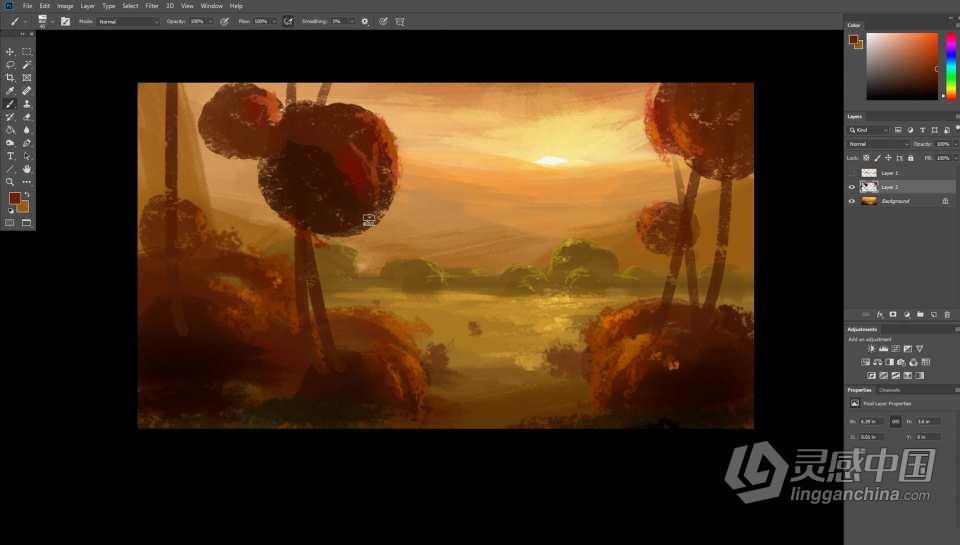The image size is (960, 545).
Task: Select the Lasso tool
Action: tap(10, 65)
